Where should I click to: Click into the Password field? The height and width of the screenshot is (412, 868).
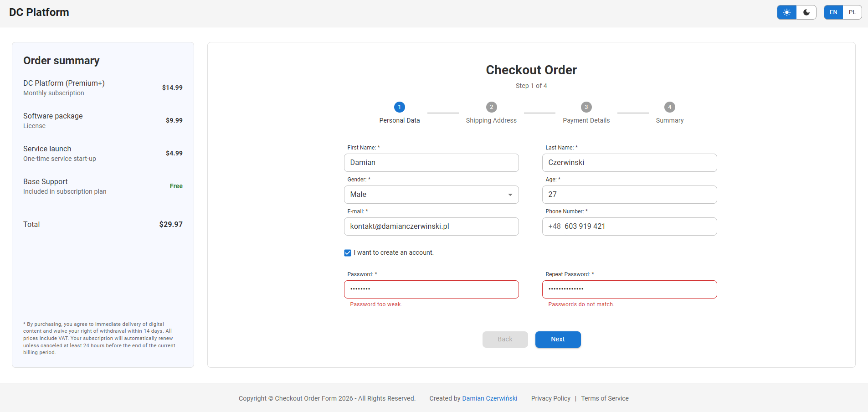[431, 289]
